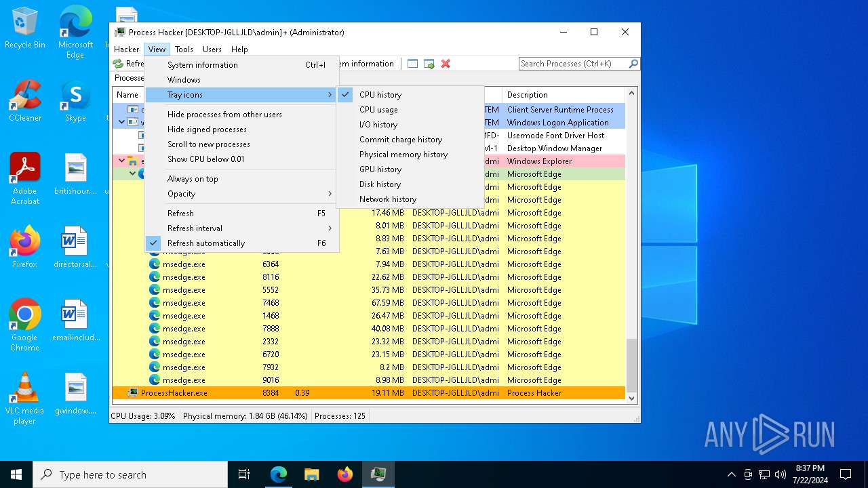Toggle Refresh automatically option
Image resolution: width=868 pixels, height=488 pixels.
point(241,243)
